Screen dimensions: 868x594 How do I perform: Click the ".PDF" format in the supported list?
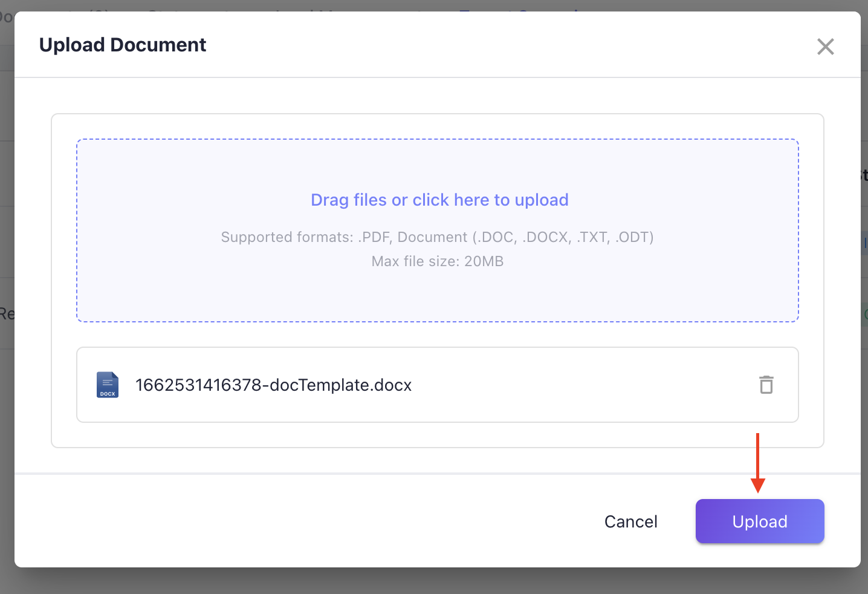(373, 237)
